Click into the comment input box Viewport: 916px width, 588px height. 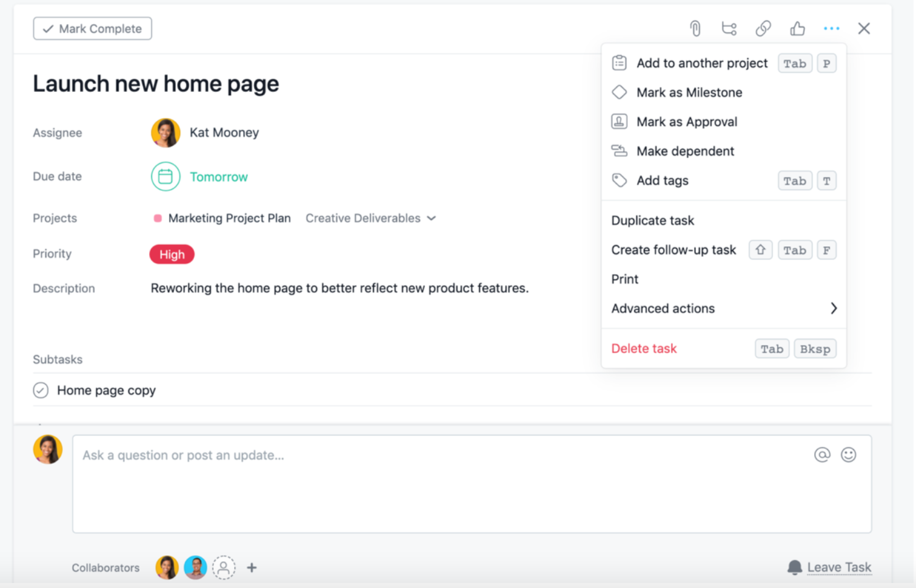[x=472, y=484]
